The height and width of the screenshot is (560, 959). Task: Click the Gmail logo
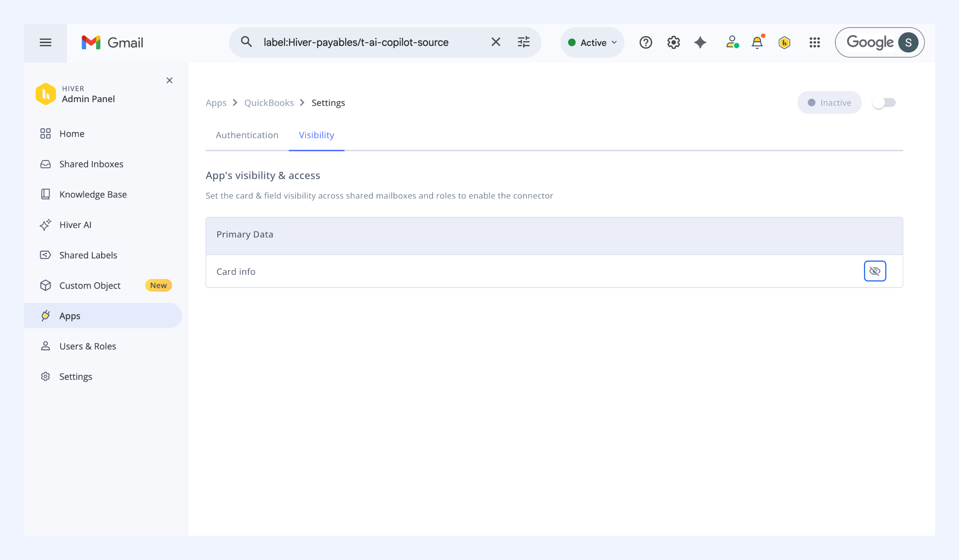tap(112, 43)
